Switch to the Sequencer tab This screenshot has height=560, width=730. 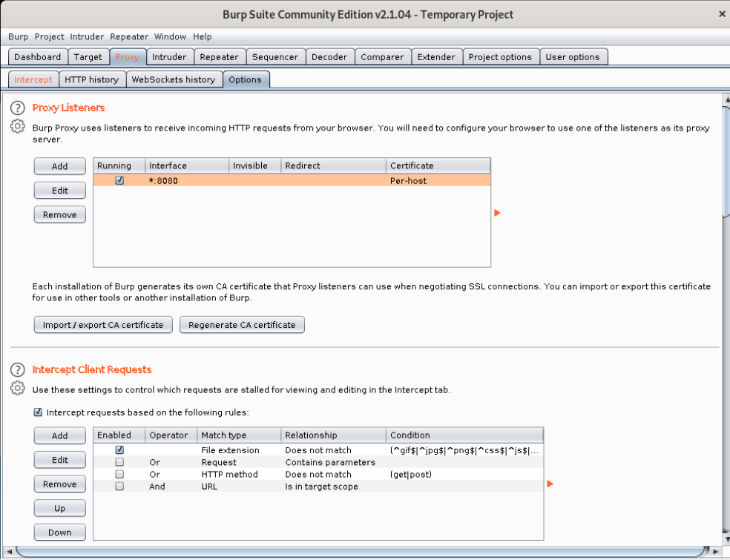tap(275, 57)
